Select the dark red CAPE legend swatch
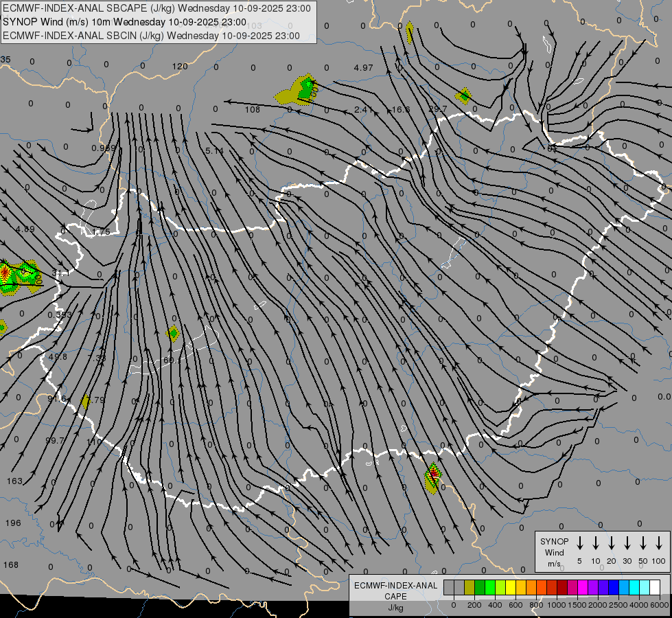Viewport: 672px width, 618px height. pyautogui.click(x=562, y=587)
